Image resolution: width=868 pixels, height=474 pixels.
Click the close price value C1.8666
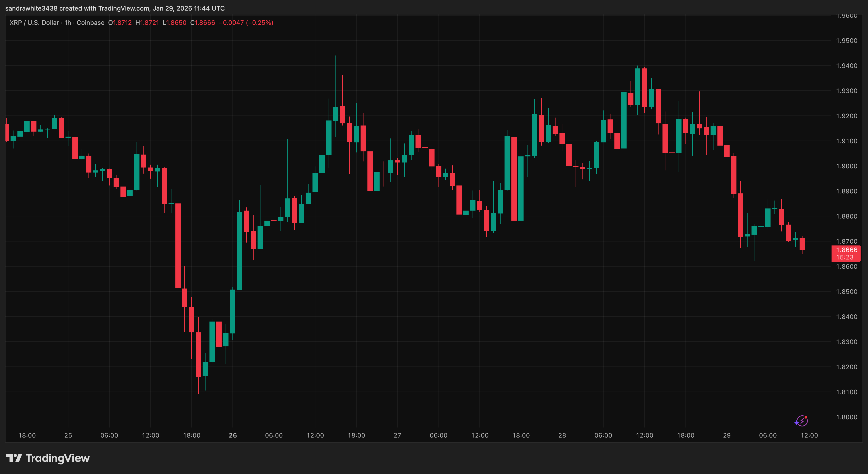click(203, 22)
